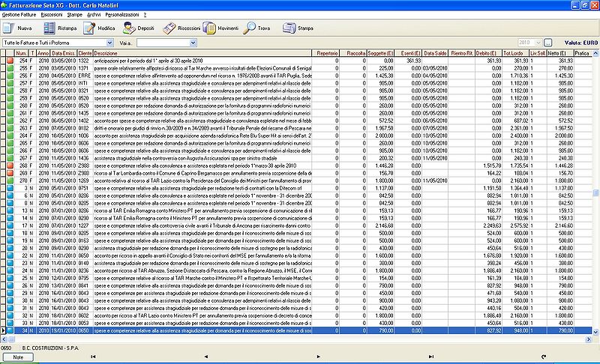
Task: Expand the 'Vai a..' combo box
Action: coord(193,43)
